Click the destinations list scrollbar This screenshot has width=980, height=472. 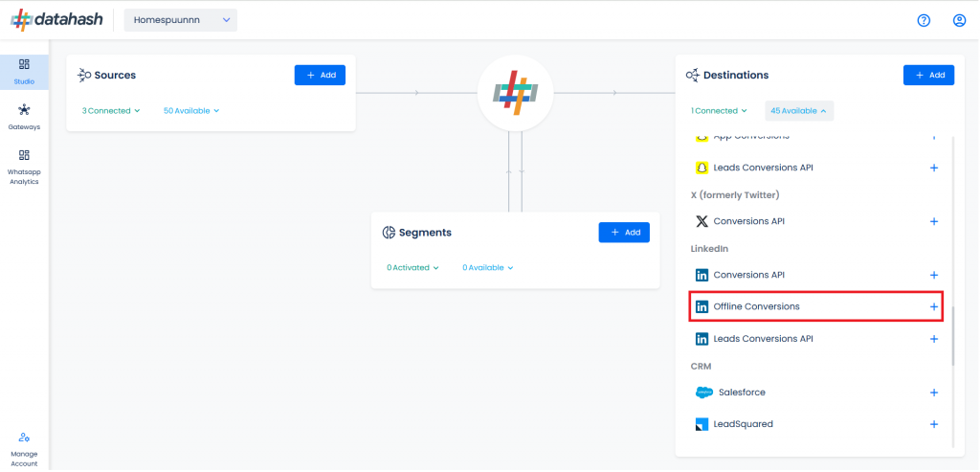click(x=953, y=336)
